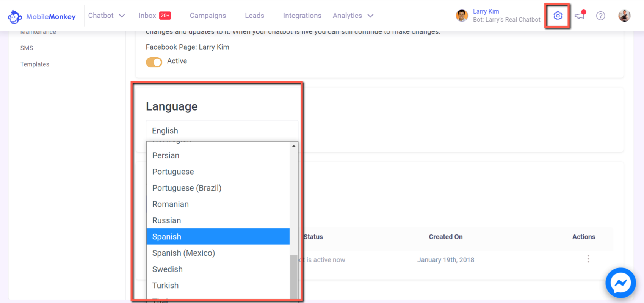The height and width of the screenshot is (303, 644).
Task: Click the dropdown list scroll-up arrow
Action: (x=294, y=146)
